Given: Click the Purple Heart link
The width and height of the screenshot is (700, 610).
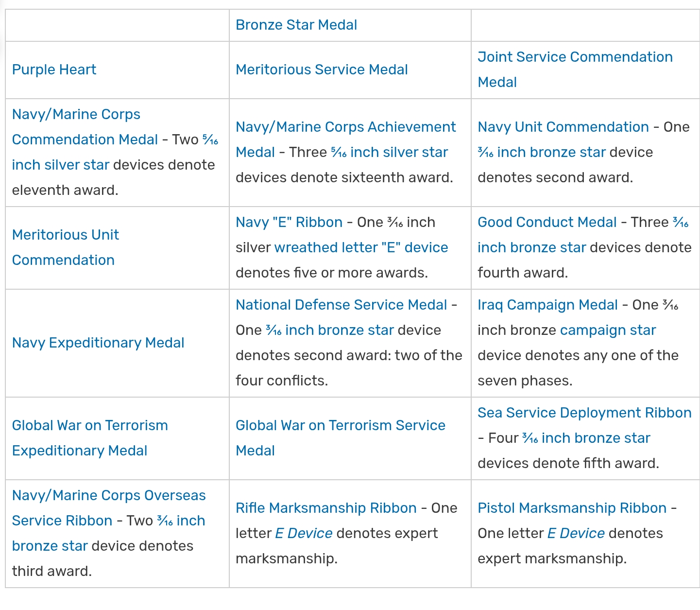Looking at the screenshot, I should click(54, 70).
